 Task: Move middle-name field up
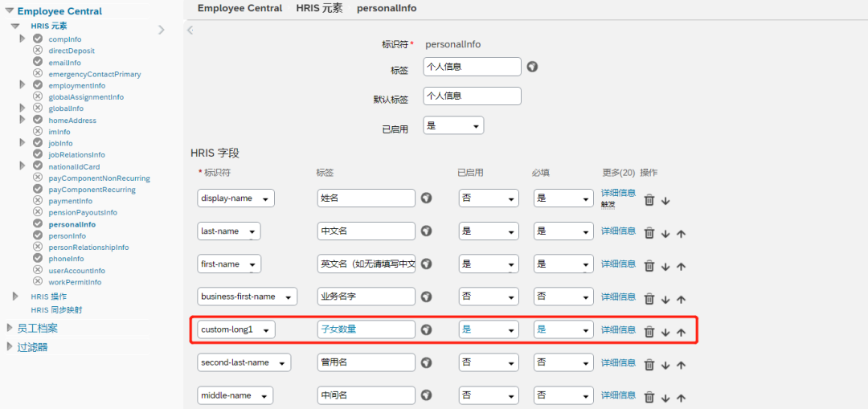(x=681, y=398)
